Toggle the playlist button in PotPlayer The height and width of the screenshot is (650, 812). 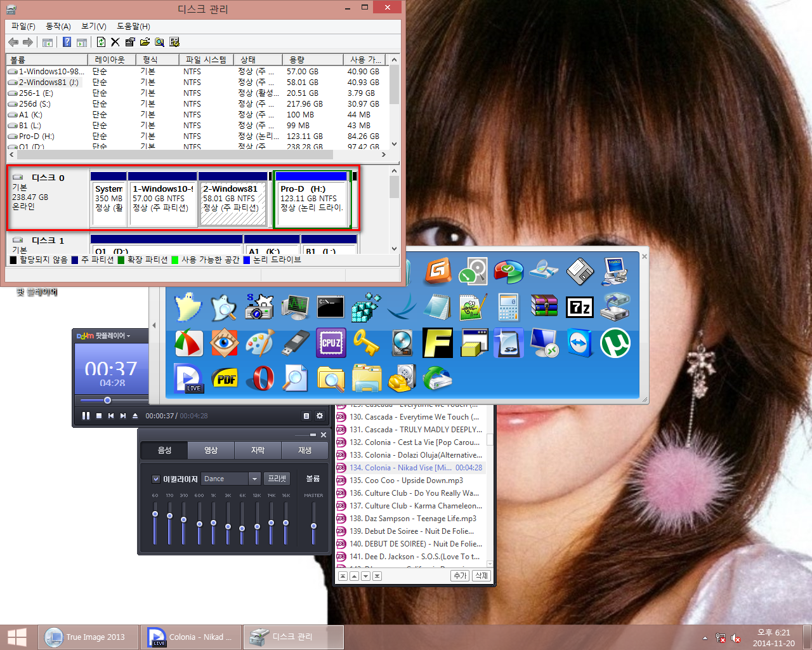(306, 416)
